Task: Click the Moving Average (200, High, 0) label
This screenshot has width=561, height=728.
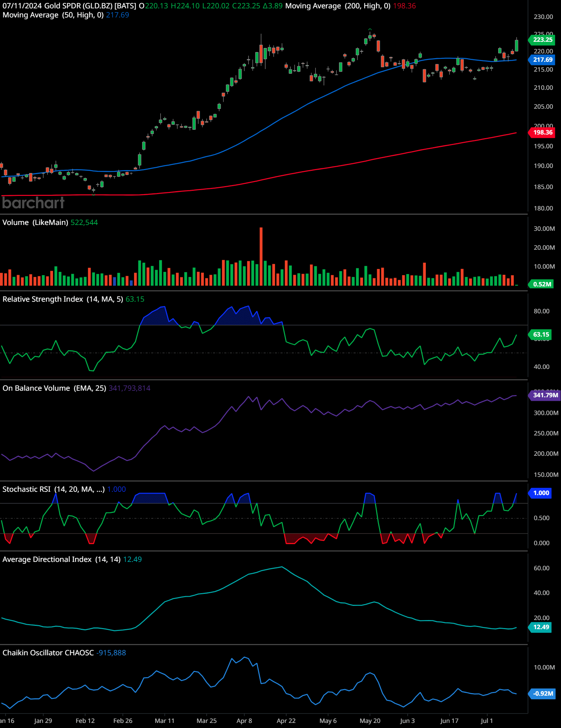Action: [338, 6]
